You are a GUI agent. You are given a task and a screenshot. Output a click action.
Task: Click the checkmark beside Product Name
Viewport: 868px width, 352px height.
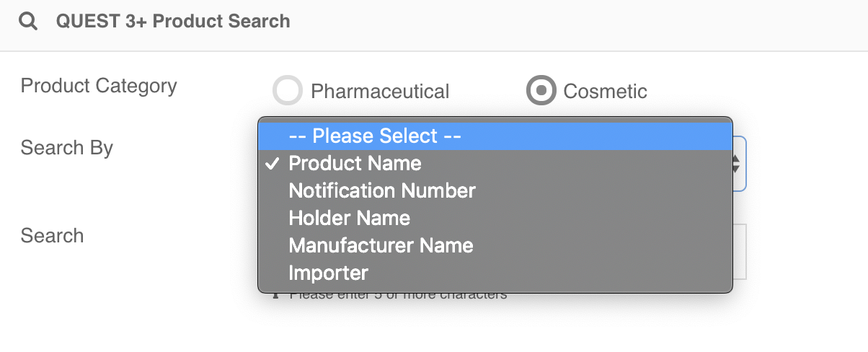tap(272, 164)
